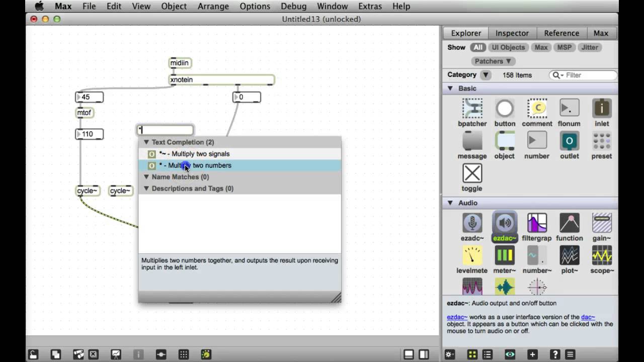Screen dimensions: 644x362
Task: Select the preset object icon
Action: (601, 141)
